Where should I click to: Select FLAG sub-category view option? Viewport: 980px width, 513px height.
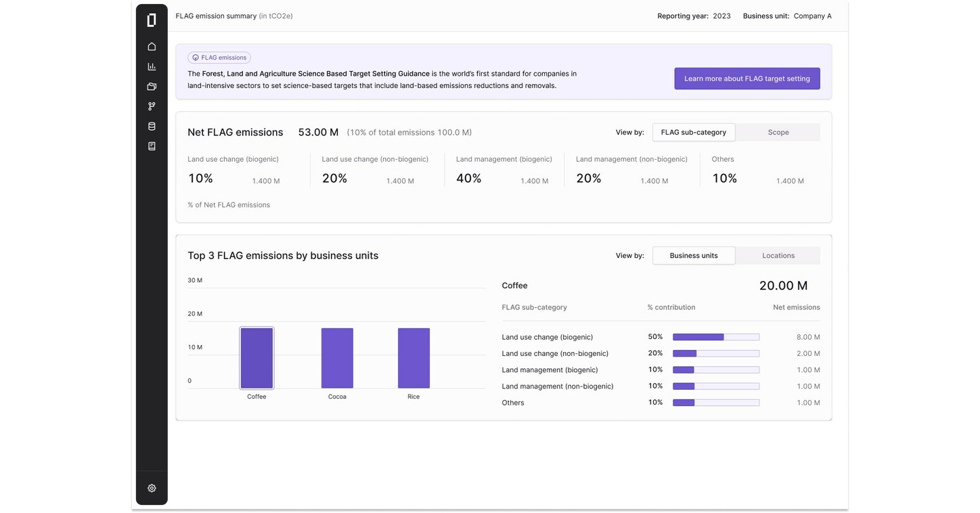tap(693, 133)
